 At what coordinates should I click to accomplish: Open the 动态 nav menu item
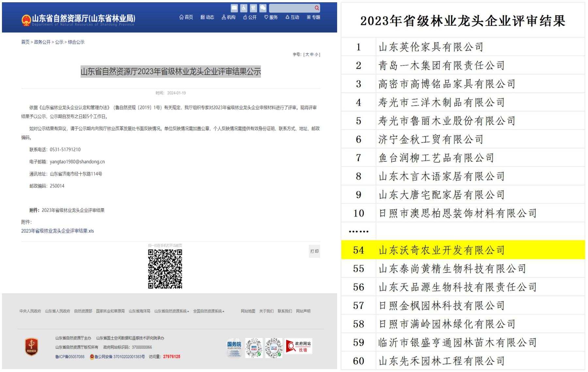pyautogui.click(x=207, y=17)
